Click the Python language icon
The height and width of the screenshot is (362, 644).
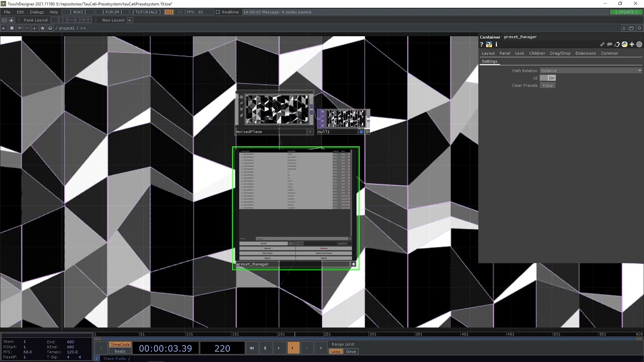pyautogui.click(x=624, y=44)
